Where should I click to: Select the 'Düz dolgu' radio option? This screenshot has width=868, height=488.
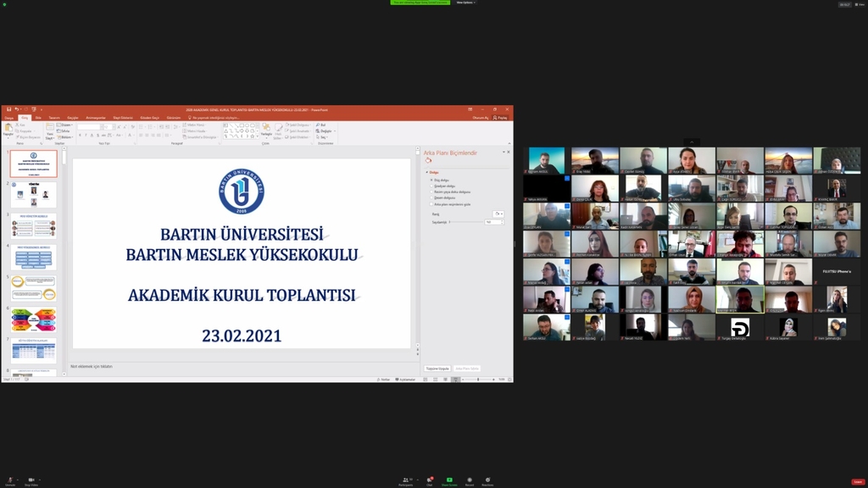pos(432,180)
